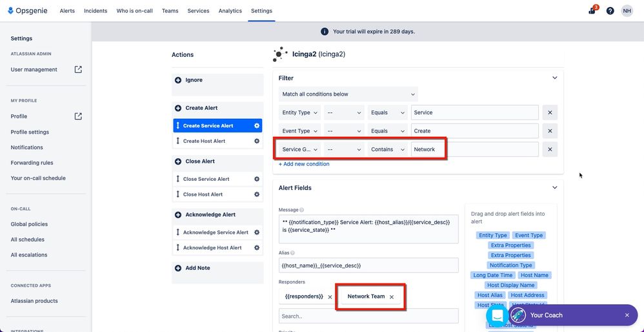The image size is (644, 332).
Task: Open the Equals operator dropdown for Entity Type
Action: (387, 112)
